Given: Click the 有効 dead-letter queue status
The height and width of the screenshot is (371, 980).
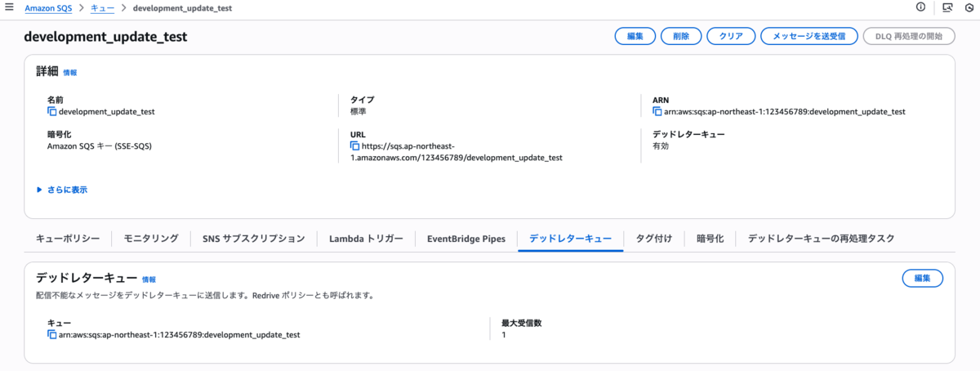Looking at the screenshot, I should pyautogui.click(x=661, y=146).
